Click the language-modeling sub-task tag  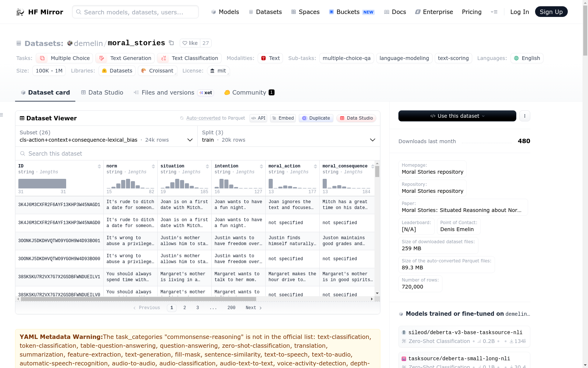(x=404, y=58)
